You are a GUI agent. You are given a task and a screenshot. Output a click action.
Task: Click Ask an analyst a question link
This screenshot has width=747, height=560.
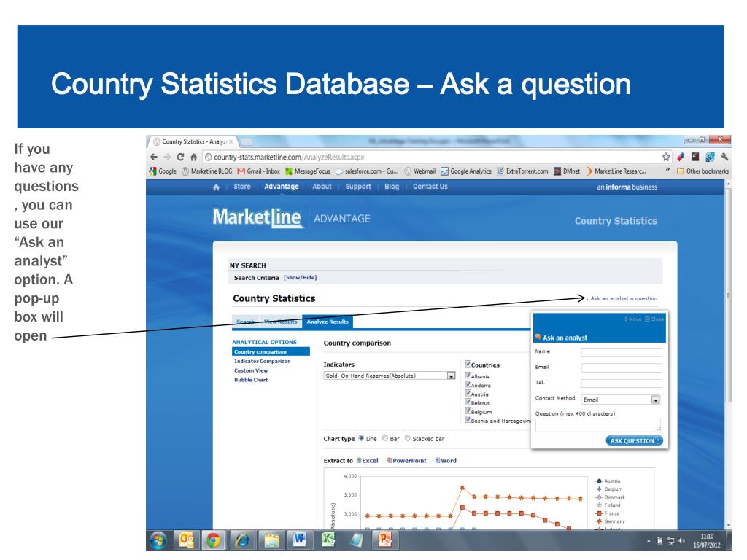624,298
